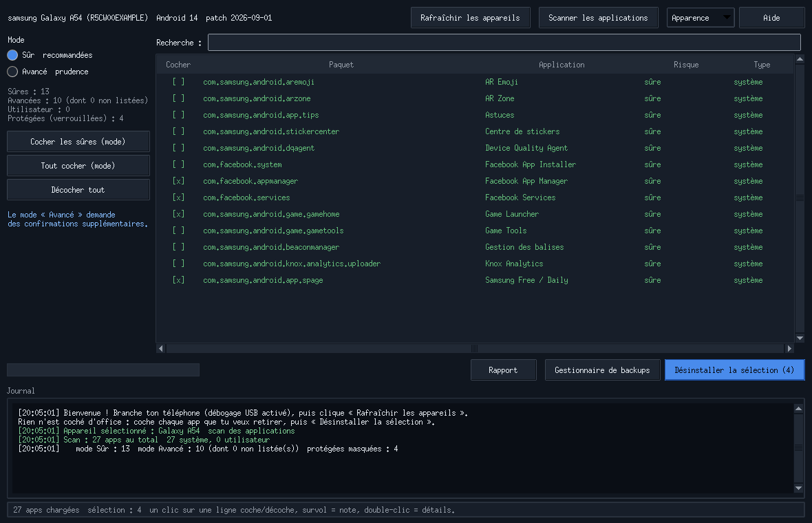
Task: Check the box for com.samsung.android.knox.analytics.uploader
Action: pyautogui.click(x=178, y=264)
